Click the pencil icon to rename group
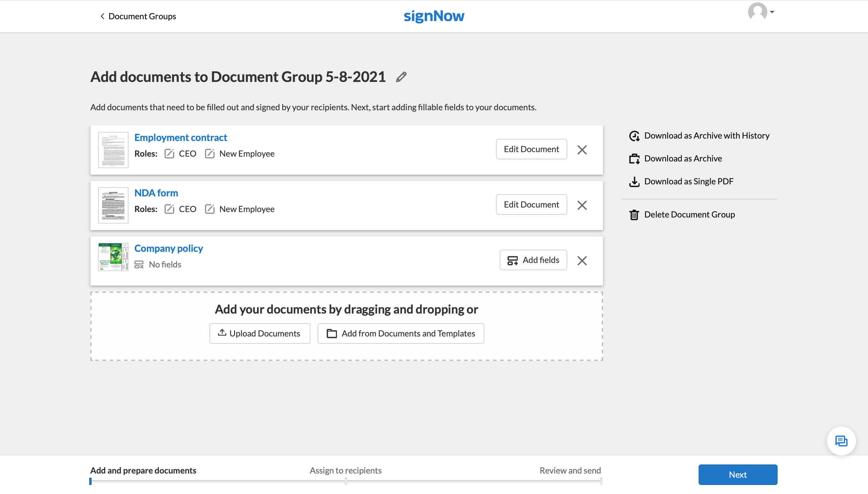Viewport: 868px width, 494px height. [x=401, y=77]
